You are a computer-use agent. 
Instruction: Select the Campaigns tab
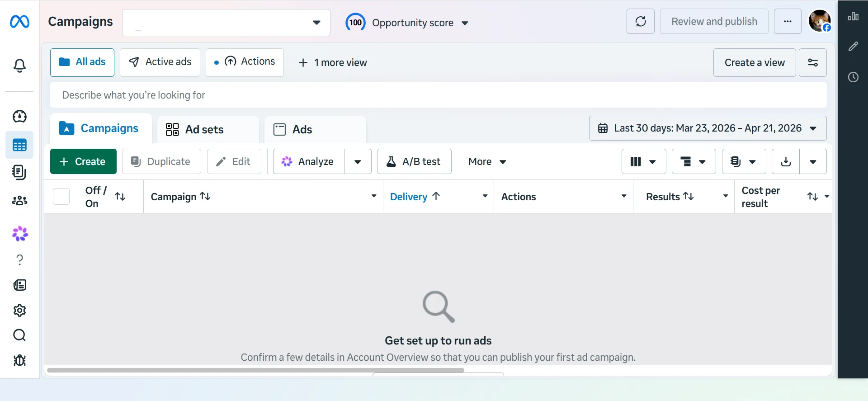click(x=101, y=129)
